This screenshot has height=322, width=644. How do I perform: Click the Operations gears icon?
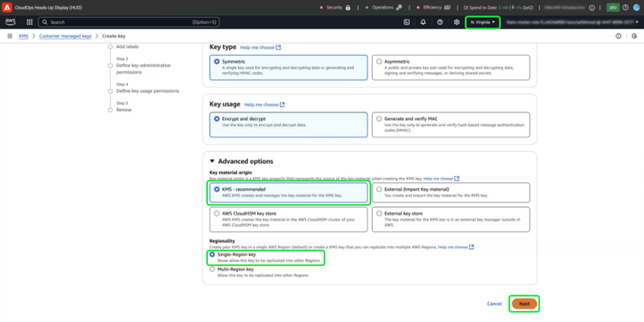coord(398,8)
